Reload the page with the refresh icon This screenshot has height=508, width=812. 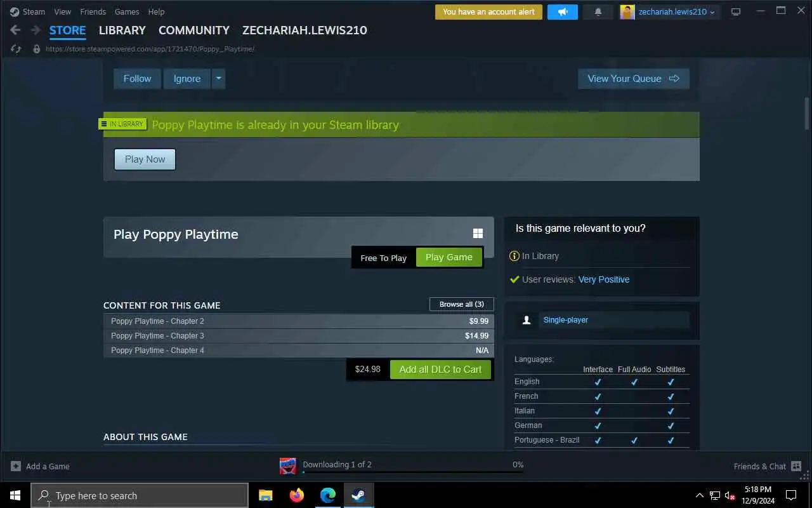coord(16,49)
